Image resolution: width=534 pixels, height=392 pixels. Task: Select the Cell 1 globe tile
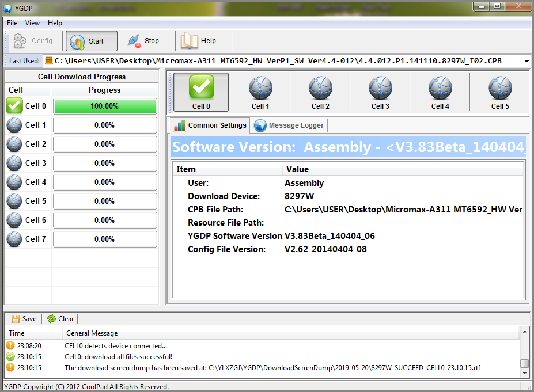coord(260,92)
